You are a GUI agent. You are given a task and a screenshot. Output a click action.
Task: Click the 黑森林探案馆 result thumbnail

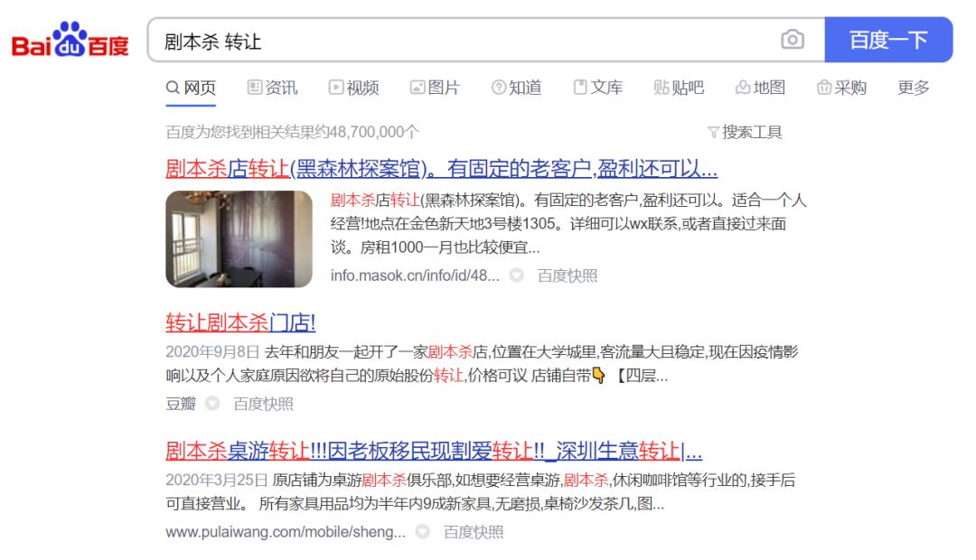pyautogui.click(x=239, y=239)
